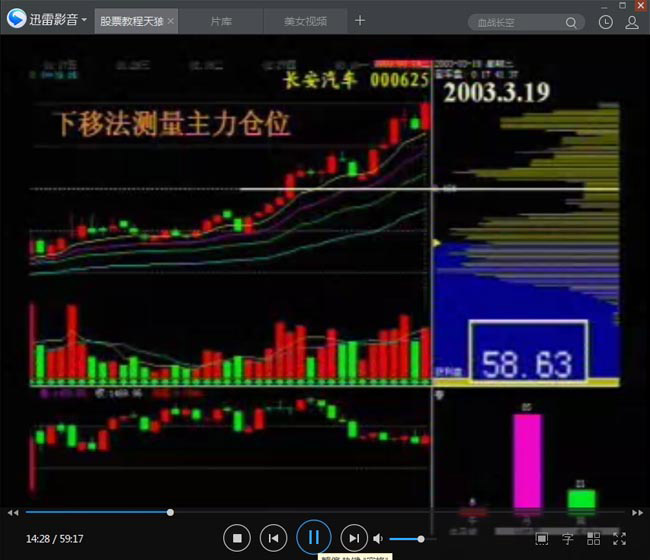Skip to the next video
The height and width of the screenshot is (560, 650).
tap(354, 538)
